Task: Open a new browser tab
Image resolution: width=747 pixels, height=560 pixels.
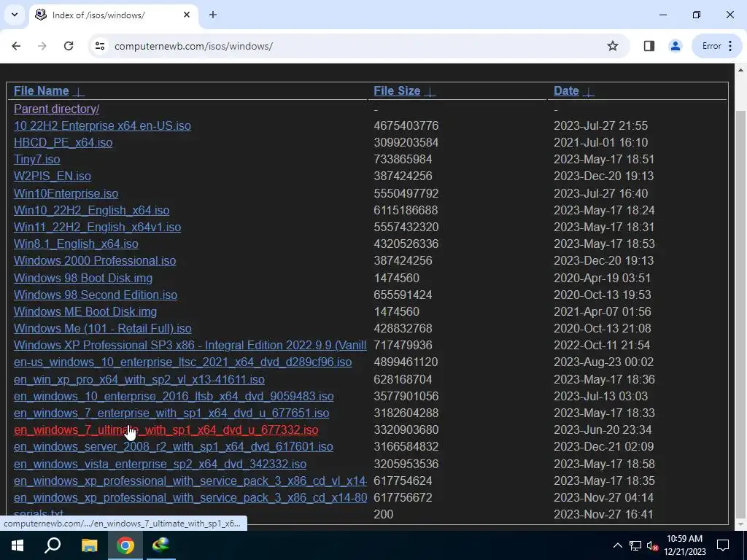Action: (x=213, y=15)
